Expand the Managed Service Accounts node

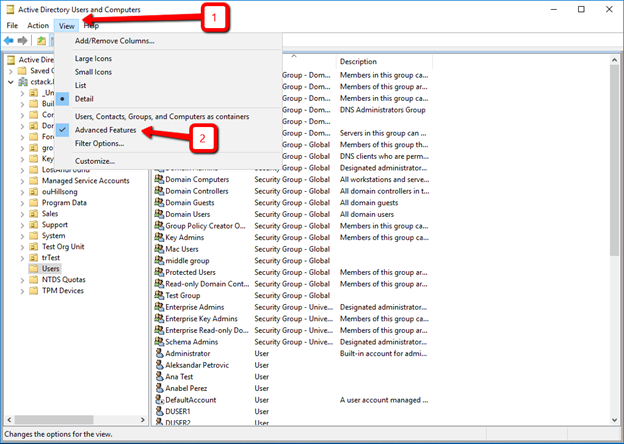22,181
